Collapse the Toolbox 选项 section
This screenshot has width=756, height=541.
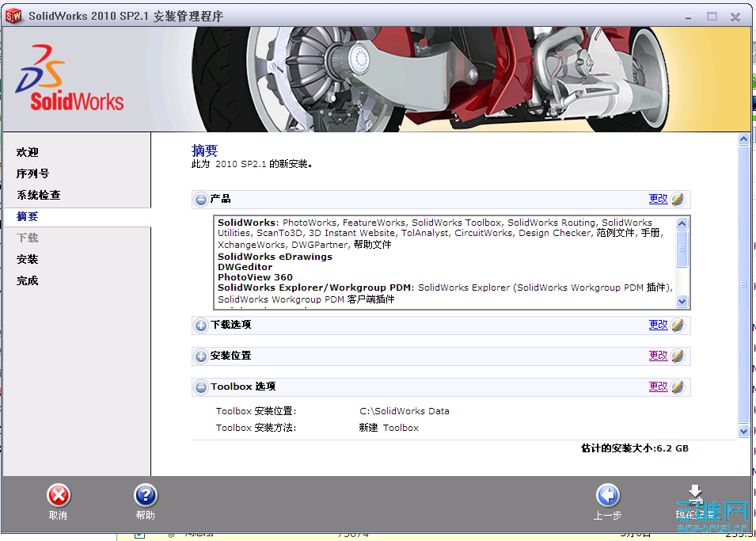tap(201, 387)
